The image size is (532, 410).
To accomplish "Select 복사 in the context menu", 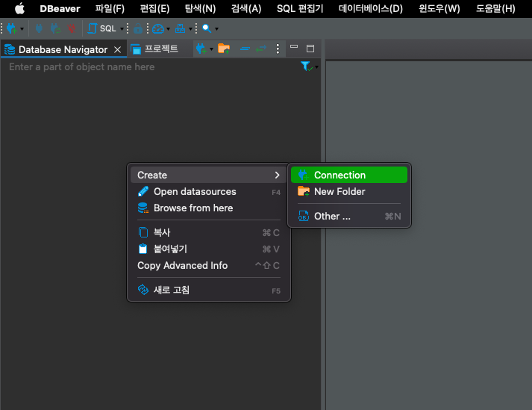I will pos(209,233).
